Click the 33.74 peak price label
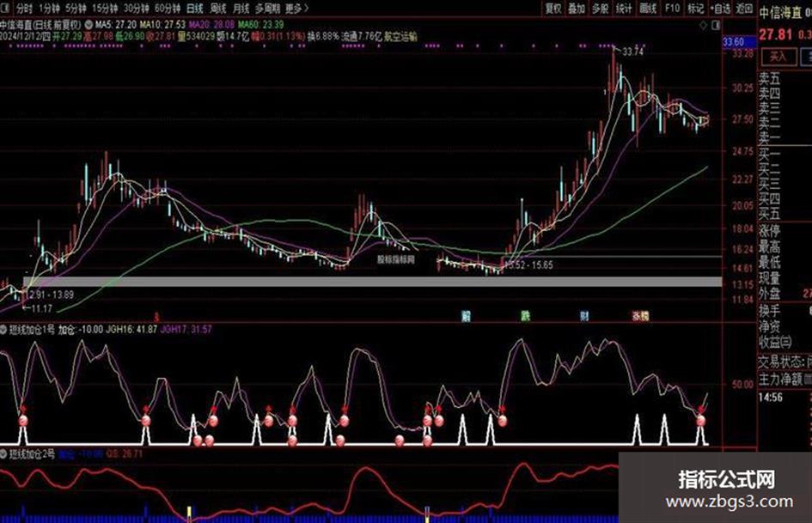The image size is (812, 523). tap(632, 52)
